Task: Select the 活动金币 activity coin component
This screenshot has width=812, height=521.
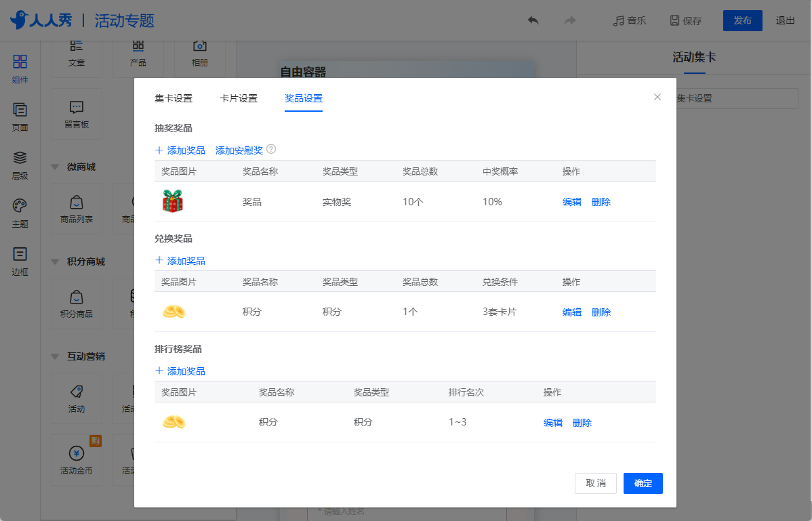Action: coord(77,459)
